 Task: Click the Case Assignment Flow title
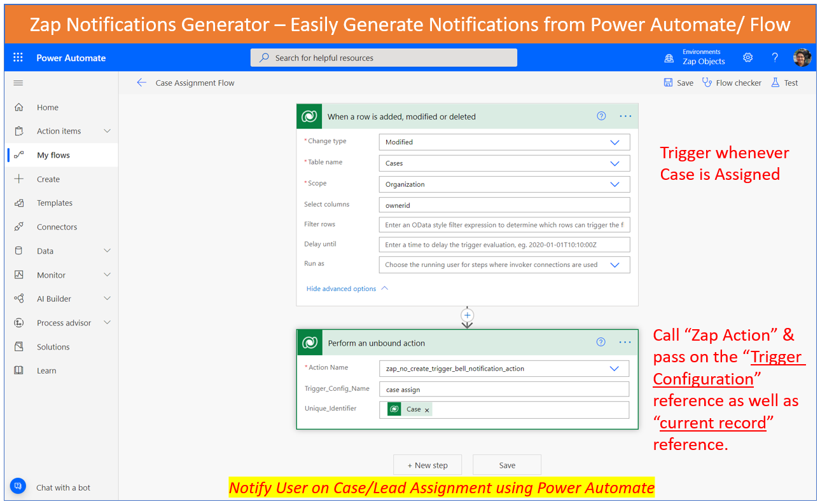[195, 83]
